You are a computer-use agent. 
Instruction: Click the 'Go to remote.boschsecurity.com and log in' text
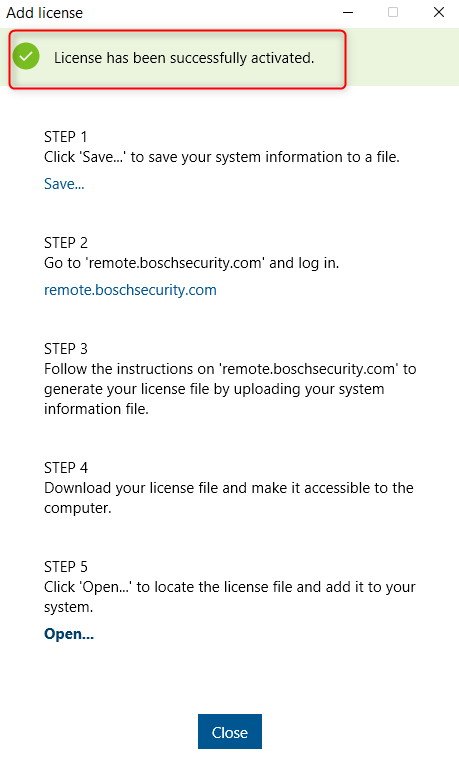click(191, 263)
